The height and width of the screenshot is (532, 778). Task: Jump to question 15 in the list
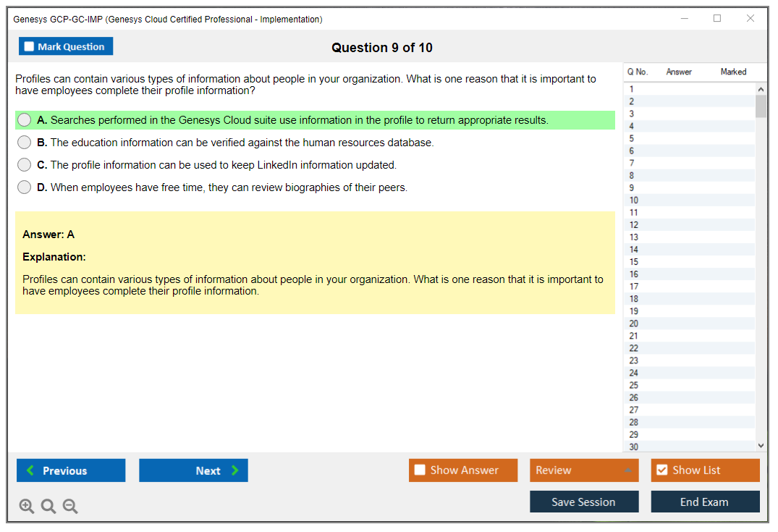[x=634, y=262]
